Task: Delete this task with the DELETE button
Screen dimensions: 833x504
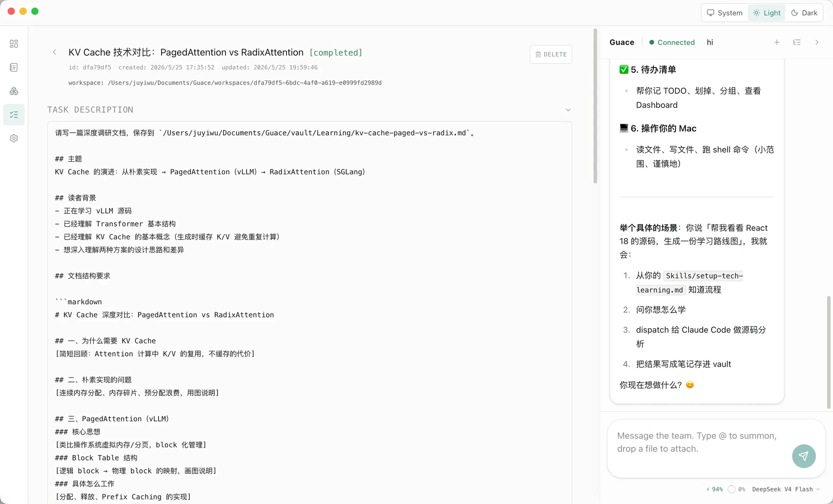Action: tap(551, 55)
